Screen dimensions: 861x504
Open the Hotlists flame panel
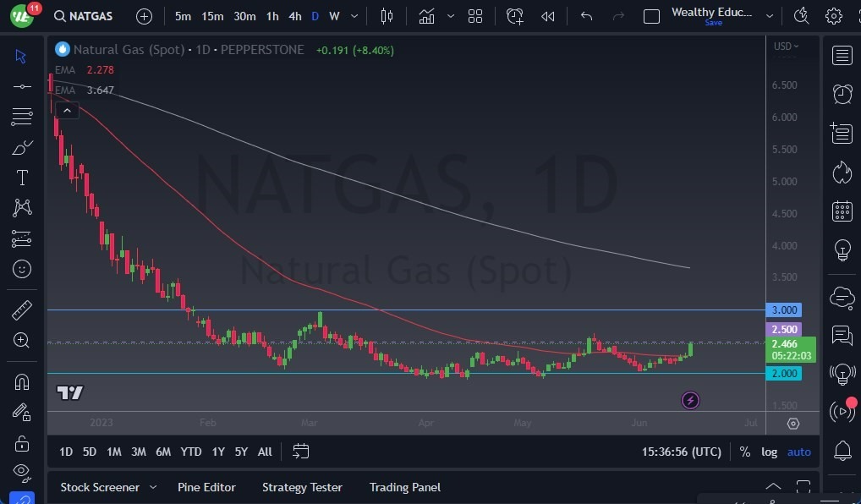pos(842,173)
